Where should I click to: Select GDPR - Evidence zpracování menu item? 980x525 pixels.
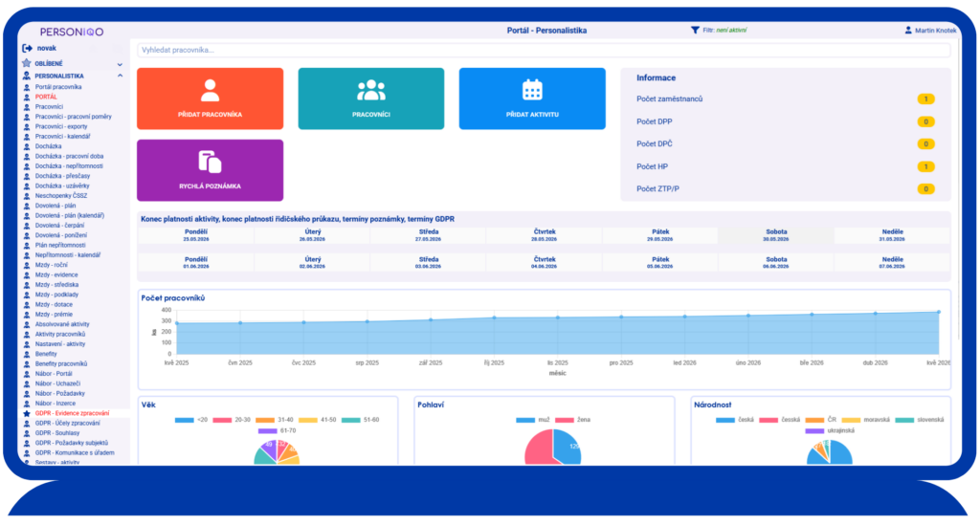pos(72,413)
